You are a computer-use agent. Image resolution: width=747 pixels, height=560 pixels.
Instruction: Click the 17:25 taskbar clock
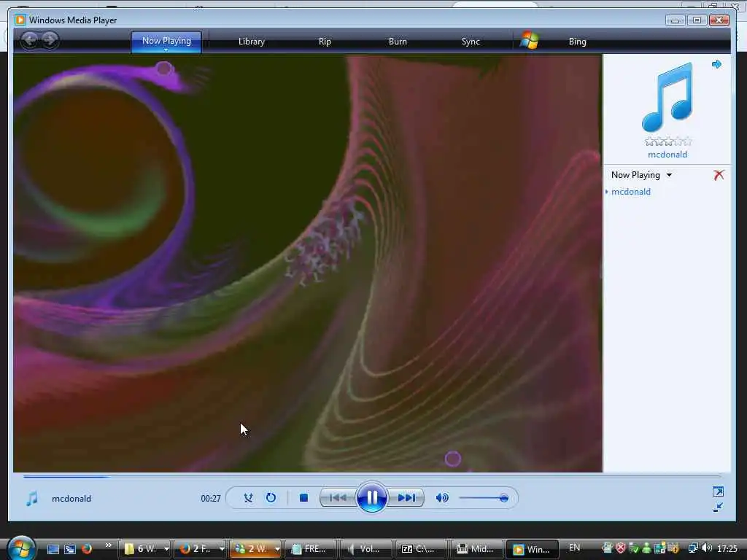pyautogui.click(x=727, y=548)
